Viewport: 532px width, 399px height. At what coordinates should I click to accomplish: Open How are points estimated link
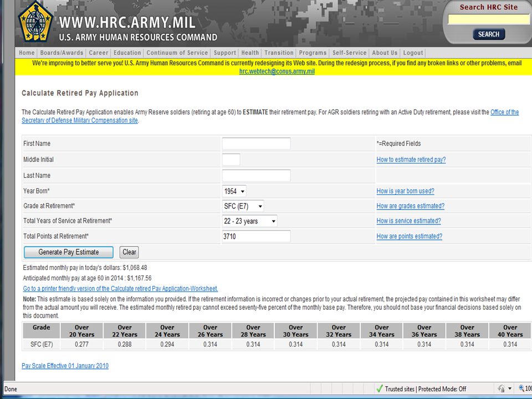click(x=410, y=236)
